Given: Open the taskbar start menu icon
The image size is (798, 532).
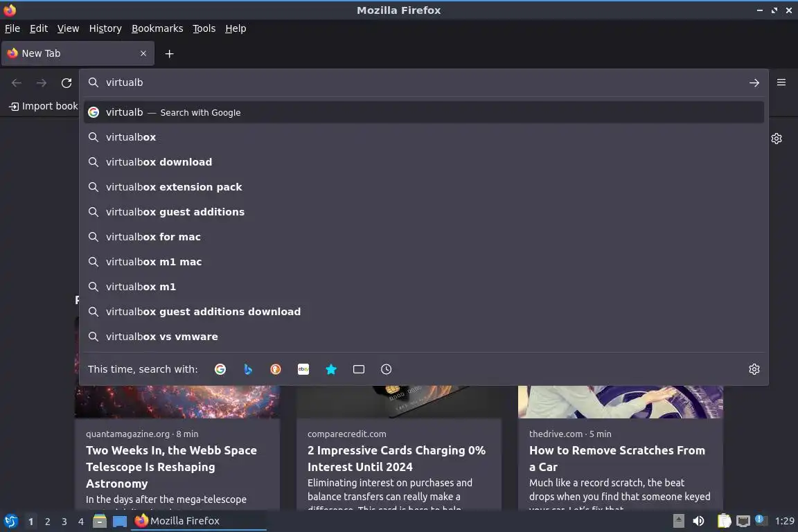Looking at the screenshot, I should 10,521.
